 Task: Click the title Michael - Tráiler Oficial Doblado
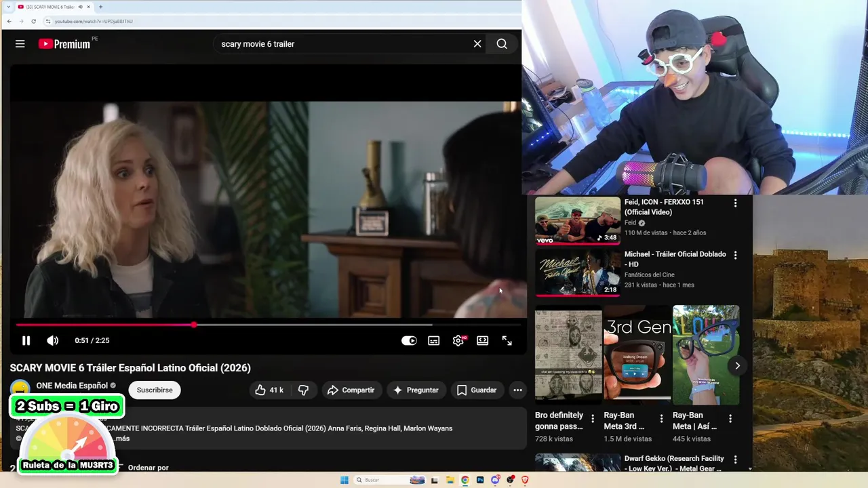(x=675, y=259)
